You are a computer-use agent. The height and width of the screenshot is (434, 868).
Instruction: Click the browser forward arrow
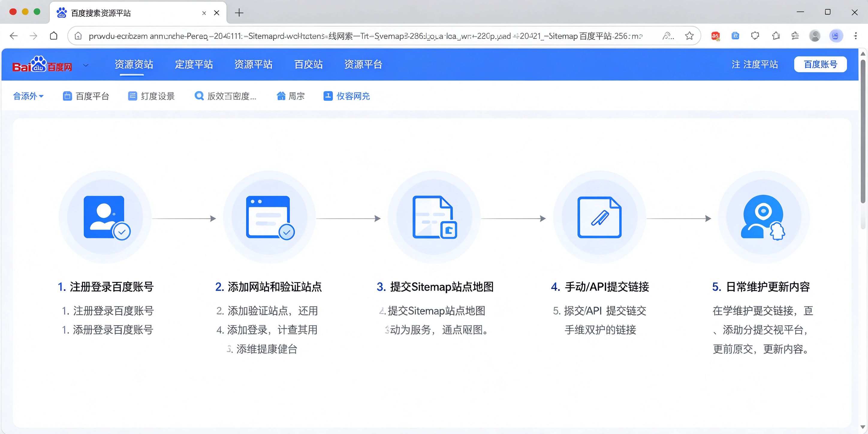click(x=33, y=36)
